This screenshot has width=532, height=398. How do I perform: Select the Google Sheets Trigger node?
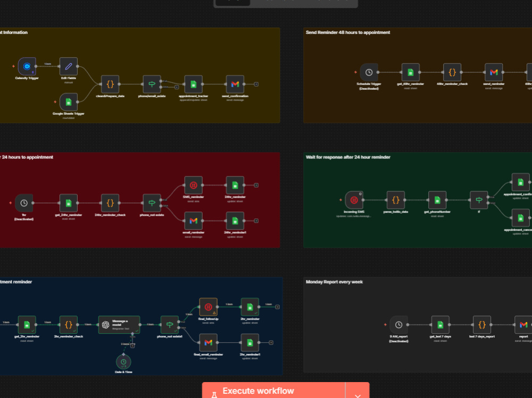tap(69, 102)
